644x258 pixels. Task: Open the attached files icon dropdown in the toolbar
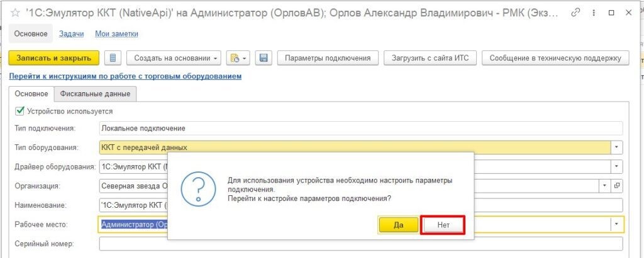click(238, 58)
